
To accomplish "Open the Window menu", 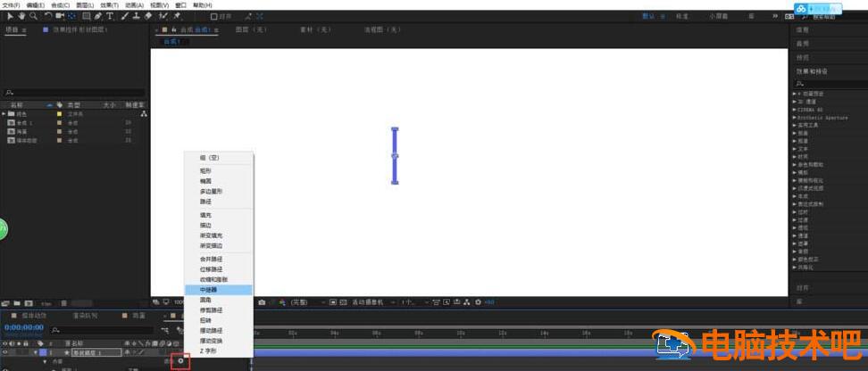I will click(180, 5).
